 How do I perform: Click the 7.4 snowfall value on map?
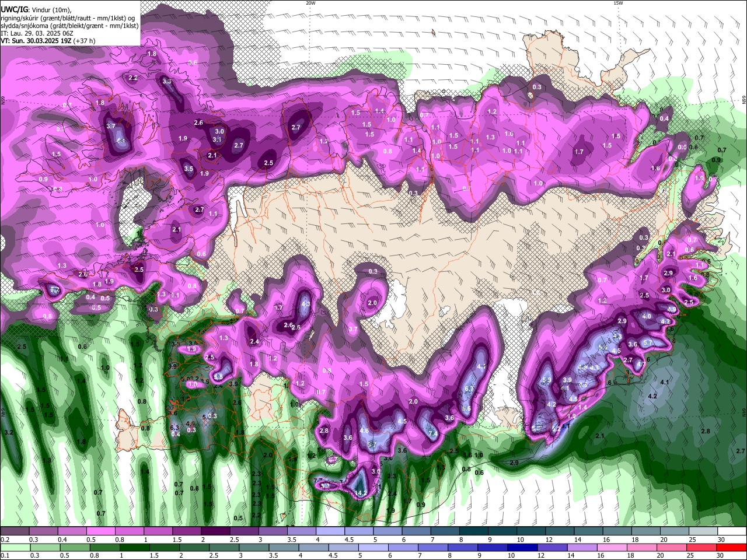tap(432, 434)
